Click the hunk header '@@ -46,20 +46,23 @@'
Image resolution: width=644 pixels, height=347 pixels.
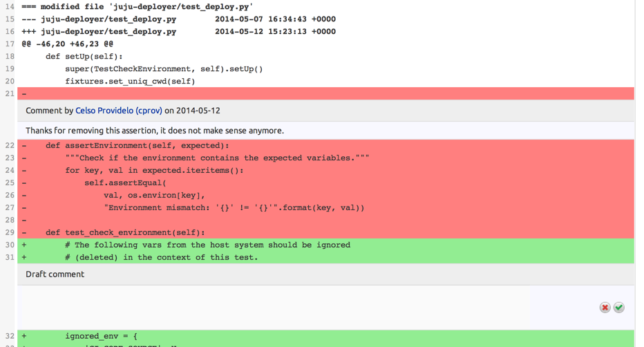[67, 44]
